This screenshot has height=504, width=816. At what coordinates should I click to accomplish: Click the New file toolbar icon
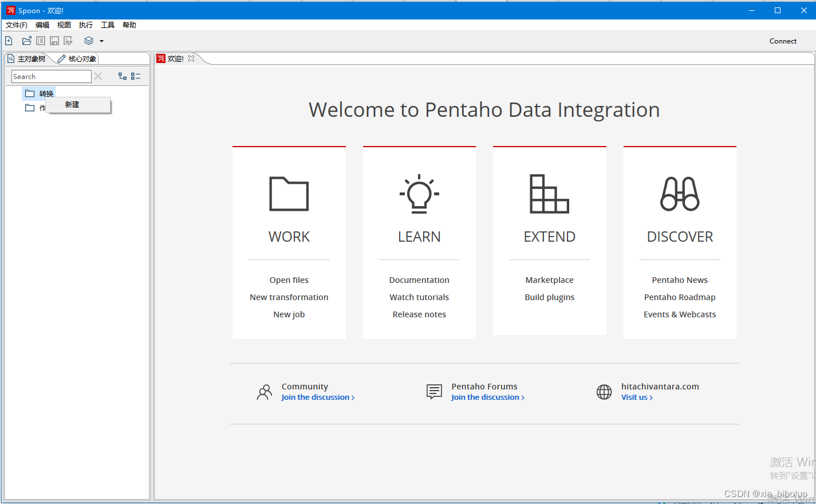9,41
